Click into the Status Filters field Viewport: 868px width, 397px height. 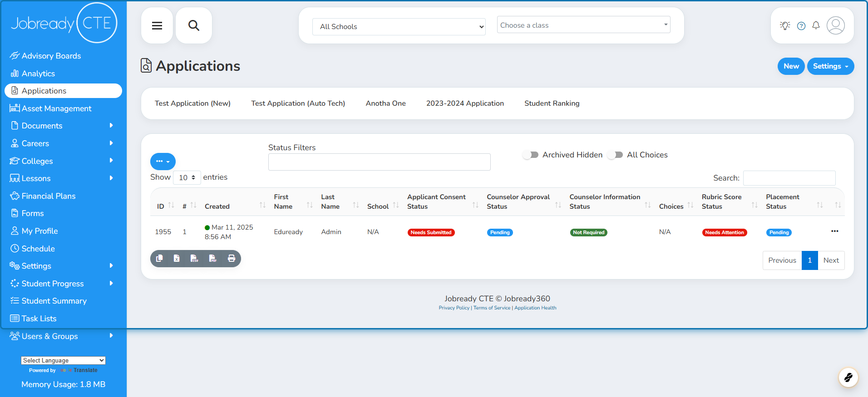[379, 162]
